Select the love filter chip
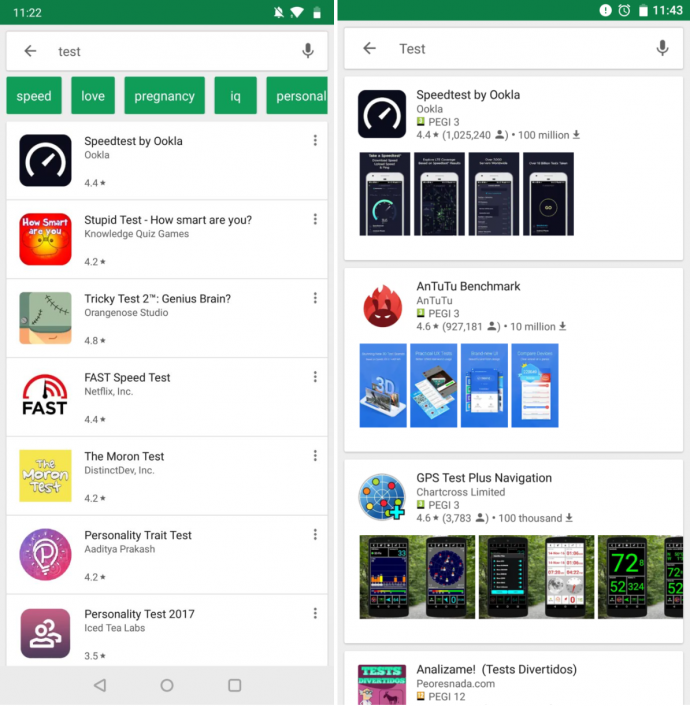Viewport: 690px width, 706px height. click(93, 95)
